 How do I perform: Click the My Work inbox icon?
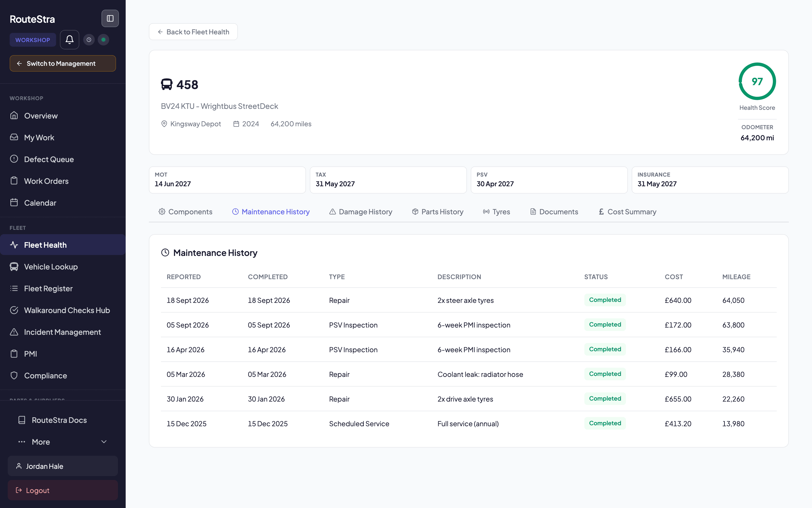pos(14,137)
